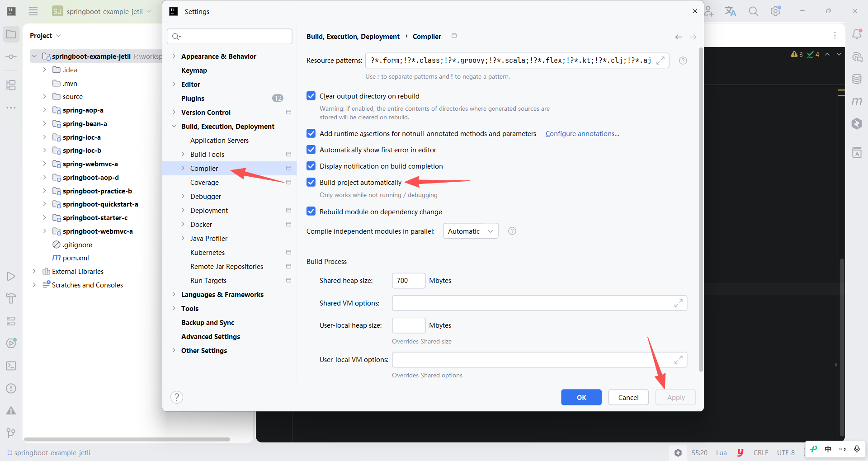Expand the spring-aop-a module folder
Viewport: 868px width, 461px height.
(44, 110)
